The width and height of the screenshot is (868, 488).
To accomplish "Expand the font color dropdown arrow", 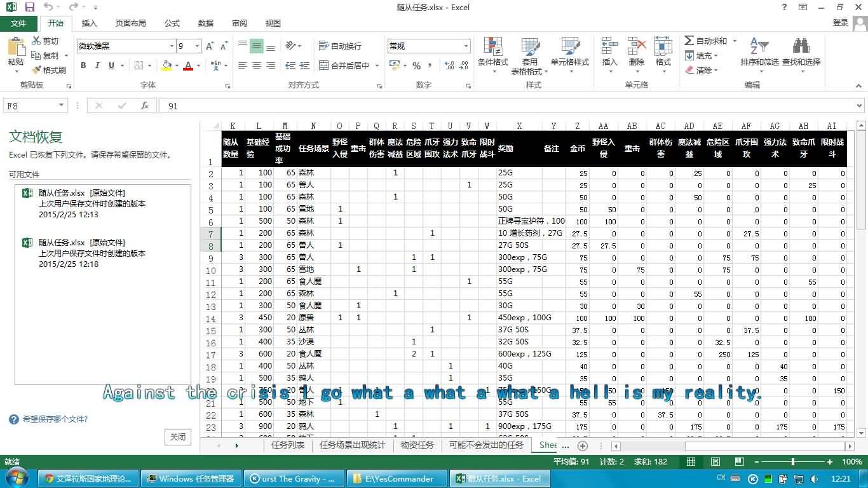I will click(198, 65).
